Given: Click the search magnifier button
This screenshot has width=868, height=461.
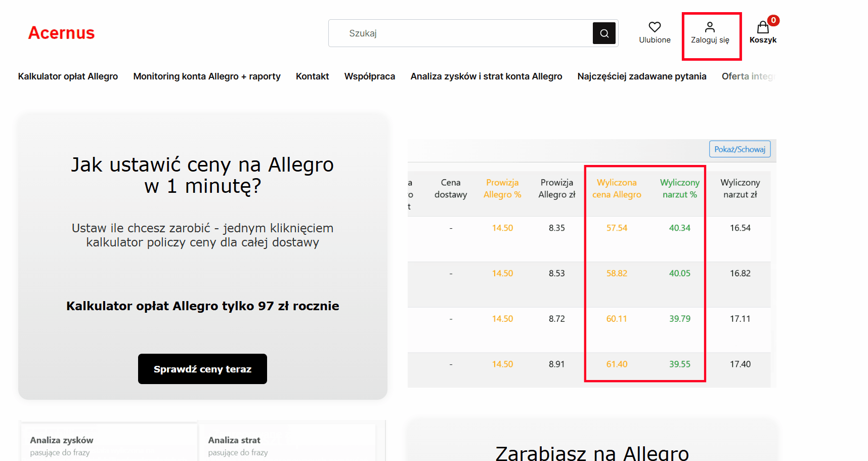Looking at the screenshot, I should click(x=604, y=33).
